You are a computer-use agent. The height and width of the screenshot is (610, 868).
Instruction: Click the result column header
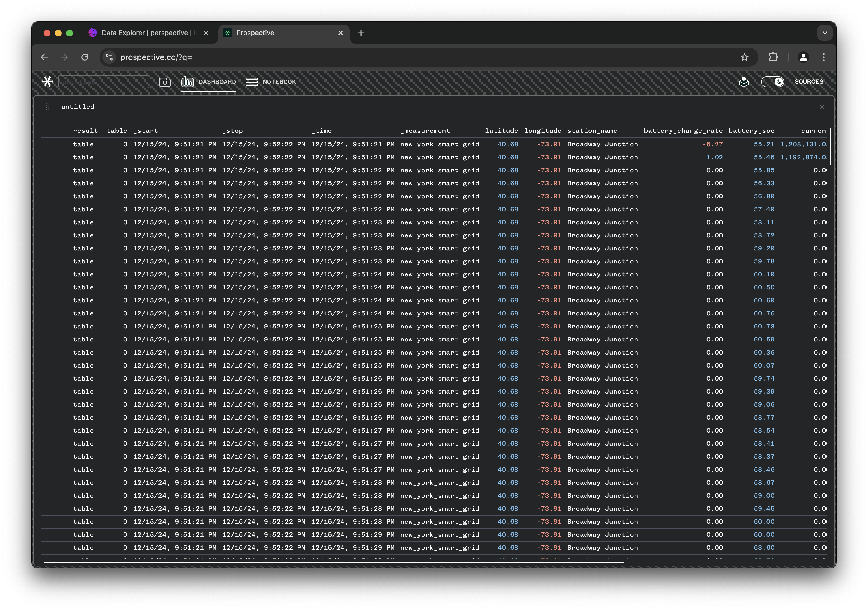(85, 130)
